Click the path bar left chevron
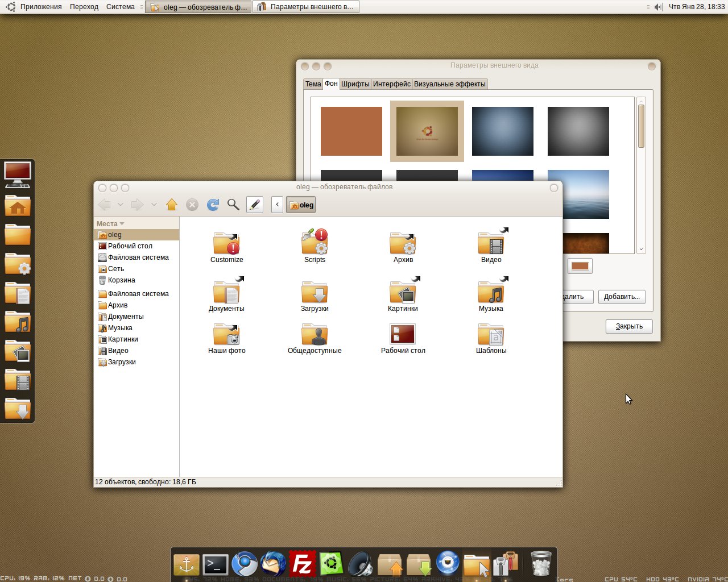The image size is (728, 582). click(277, 205)
